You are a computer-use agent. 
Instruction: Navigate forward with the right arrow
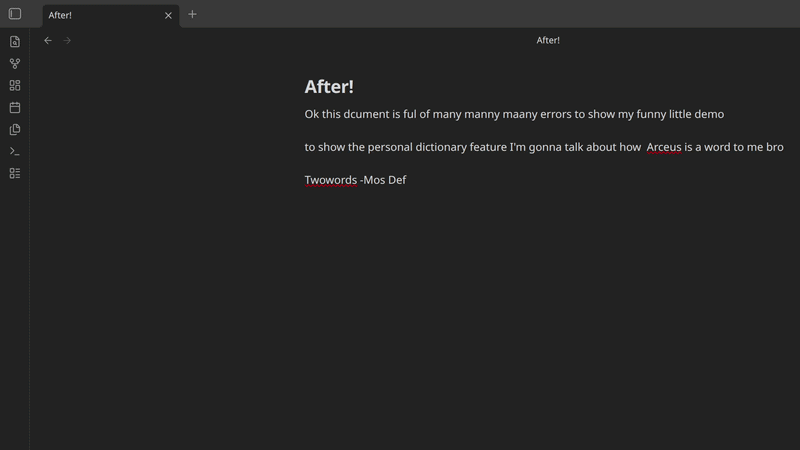click(67, 40)
